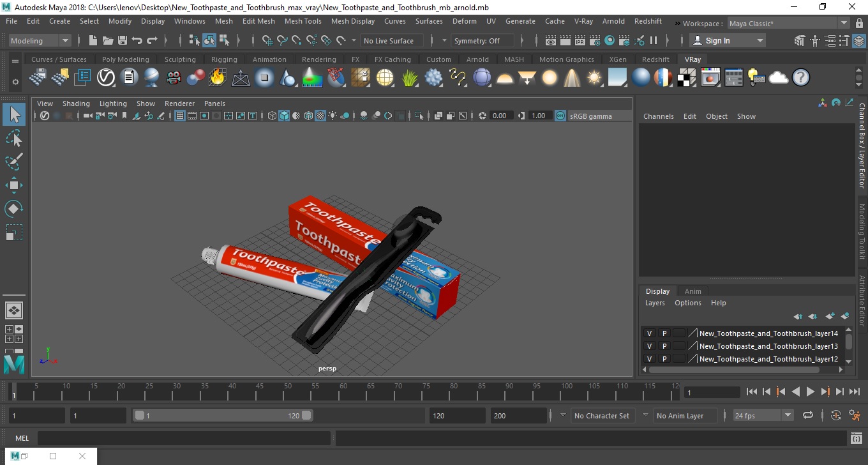This screenshot has height=465, width=868.
Task: Open layer editor Options menu
Action: point(688,303)
